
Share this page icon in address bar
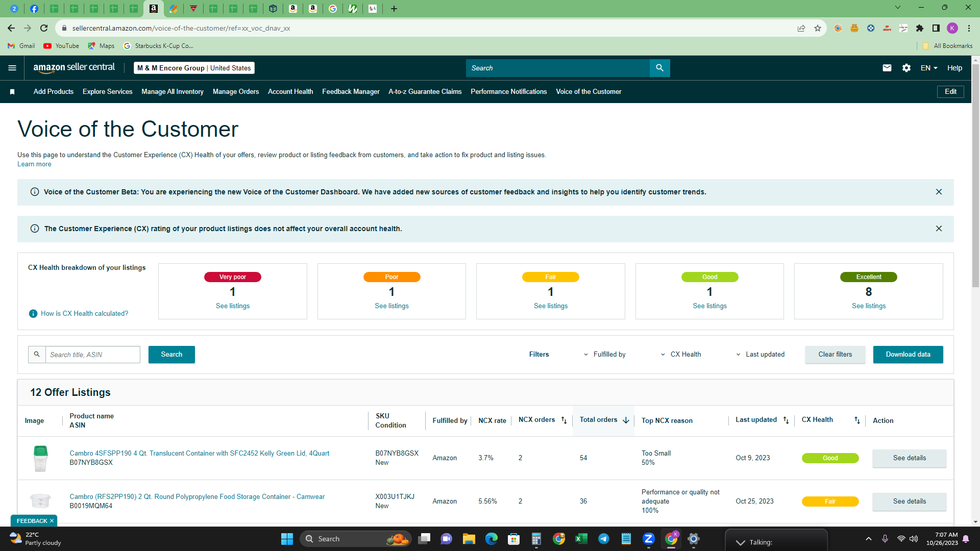[x=801, y=28]
